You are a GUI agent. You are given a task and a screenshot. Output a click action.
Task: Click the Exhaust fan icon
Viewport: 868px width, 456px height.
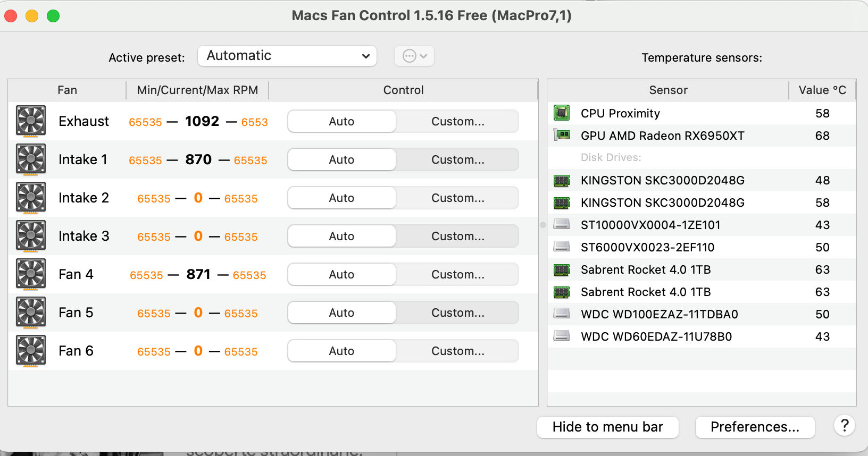[x=31, y=121]
